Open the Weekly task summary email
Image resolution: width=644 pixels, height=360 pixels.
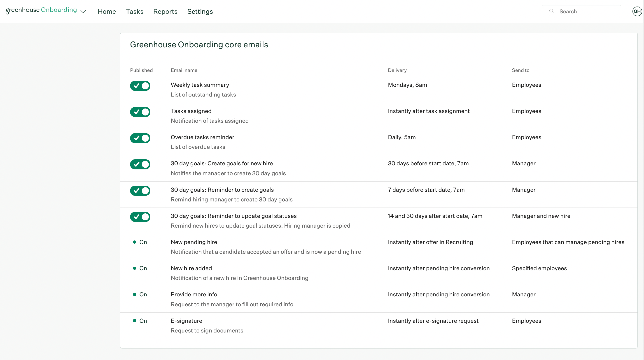(x=200, y=85)
